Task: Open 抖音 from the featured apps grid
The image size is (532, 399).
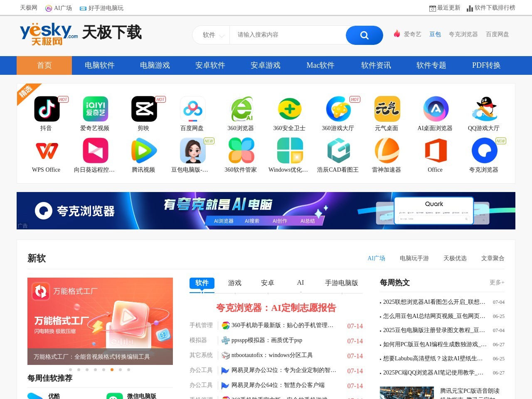Action: 46,109
